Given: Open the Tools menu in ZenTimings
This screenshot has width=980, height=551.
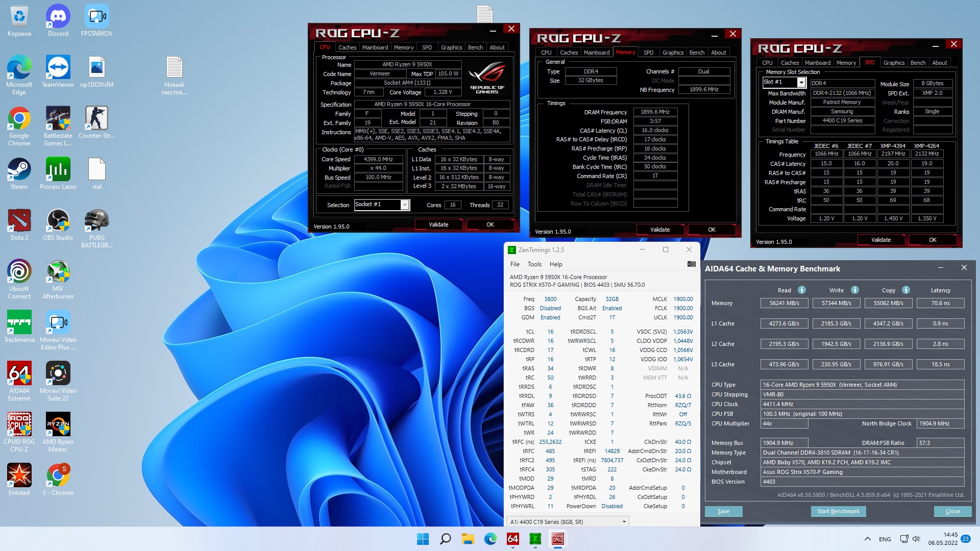Looking at the screenshot, I should pos(534,264).
